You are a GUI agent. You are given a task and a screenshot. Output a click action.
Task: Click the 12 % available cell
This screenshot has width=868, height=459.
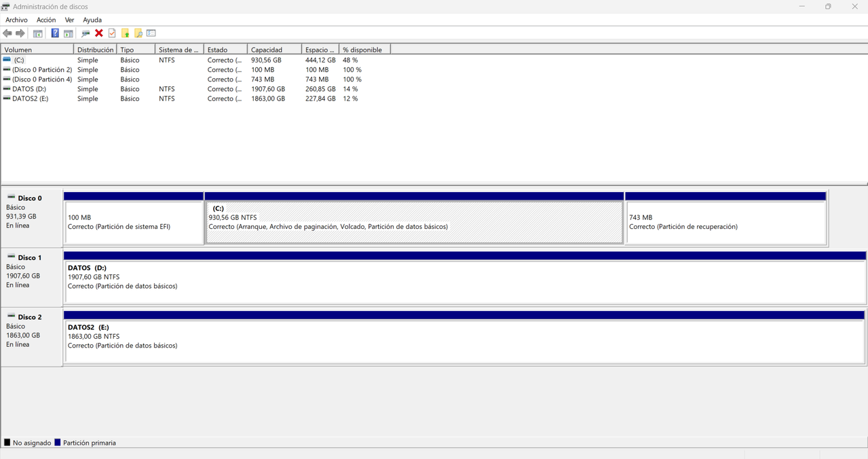(x=350, y=98)
